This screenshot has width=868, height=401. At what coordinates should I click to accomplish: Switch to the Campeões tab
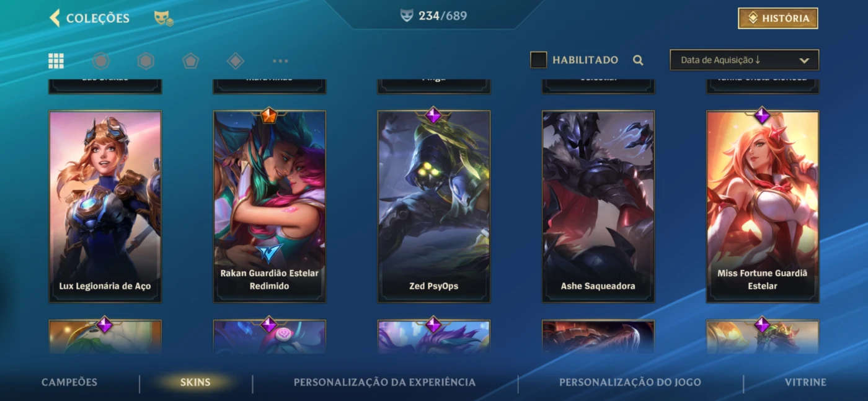point(69,382)
